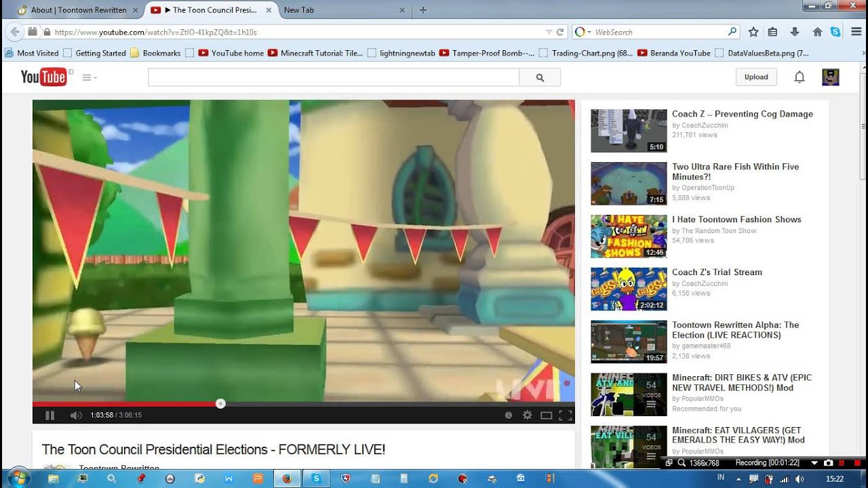Click the red video progress bar scrubber
Image resolution: width=868 pixels, height=488 pixels.
(x=220, y=403)
